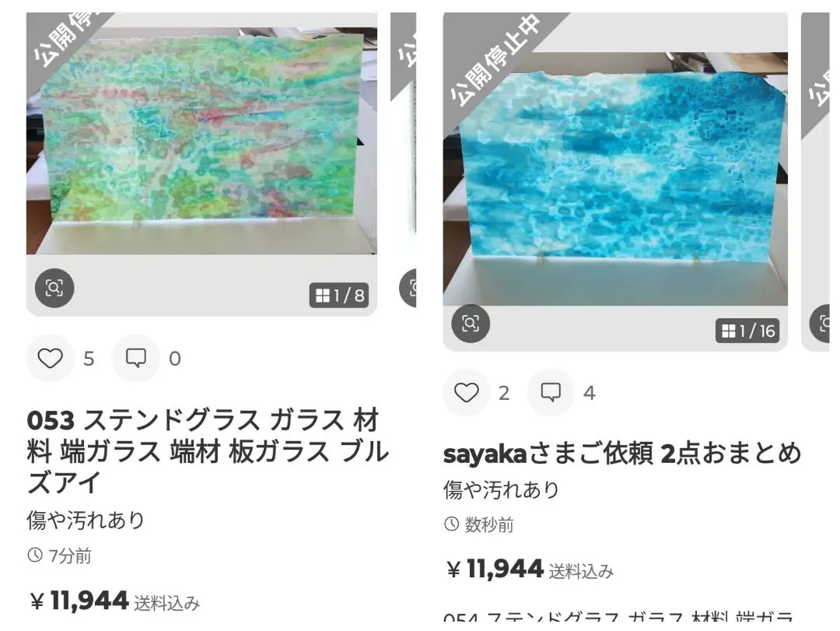The width and height of the screenshot is (840, 631).
Task: Click the 傷や汚れあり condition under listing 053
Action: 86,520
